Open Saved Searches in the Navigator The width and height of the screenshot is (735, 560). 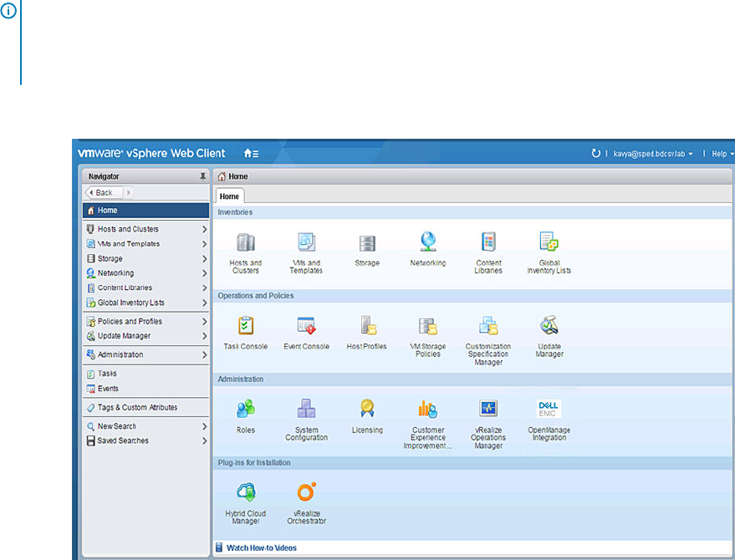[x=145, y=441]
